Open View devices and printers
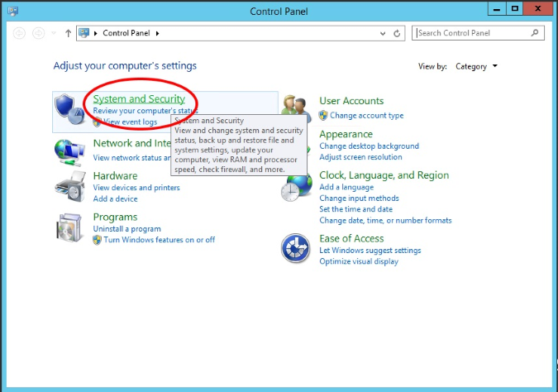This screenshot has width=558, height=392. coord(136,187)
